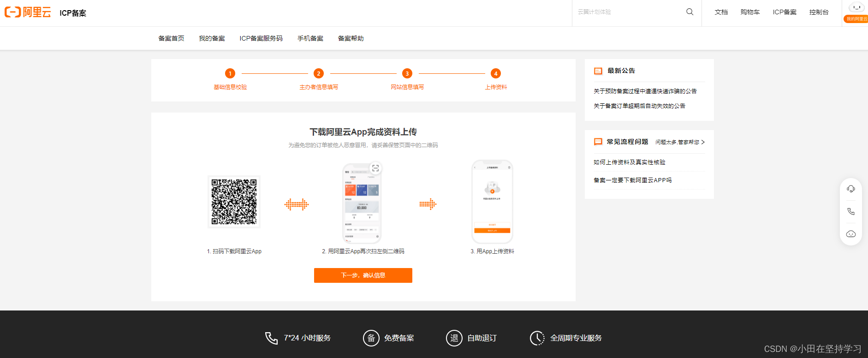Open 购物车 in the top bar
868x358 pixels.
click(x=750, y=12)
